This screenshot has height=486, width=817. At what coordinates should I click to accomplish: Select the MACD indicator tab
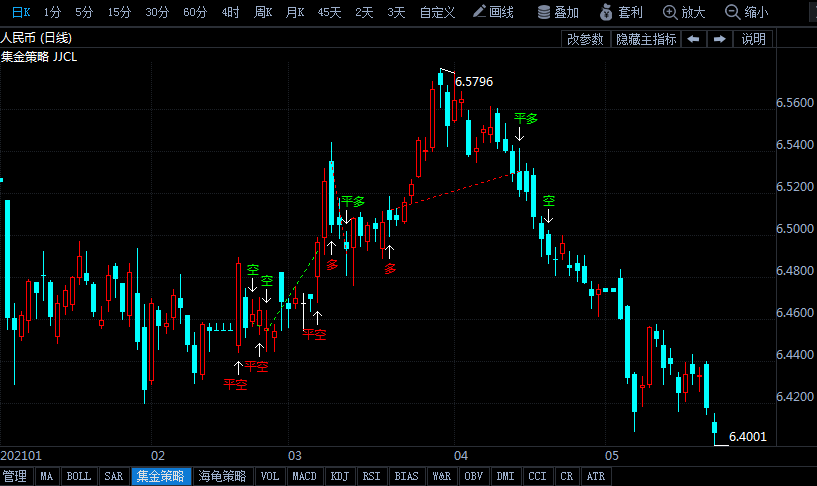click(x=304, y=476)
